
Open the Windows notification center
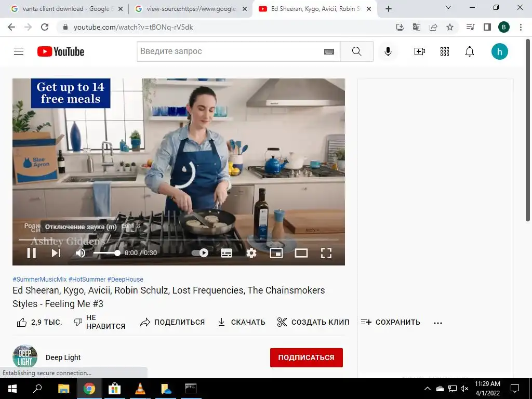click(515, 389)
